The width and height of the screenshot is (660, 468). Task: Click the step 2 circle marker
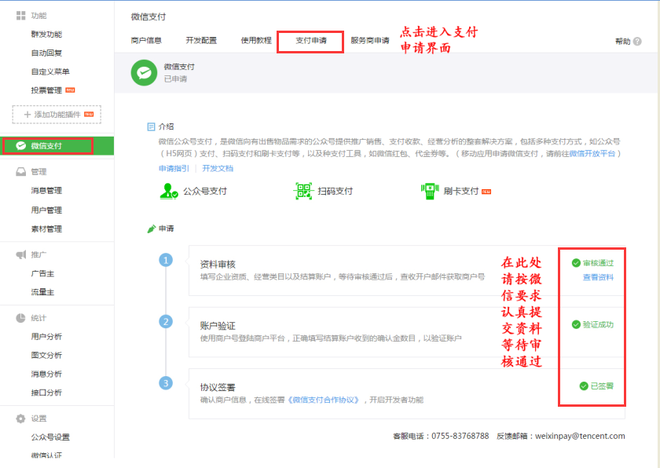(x=166, y=322)
